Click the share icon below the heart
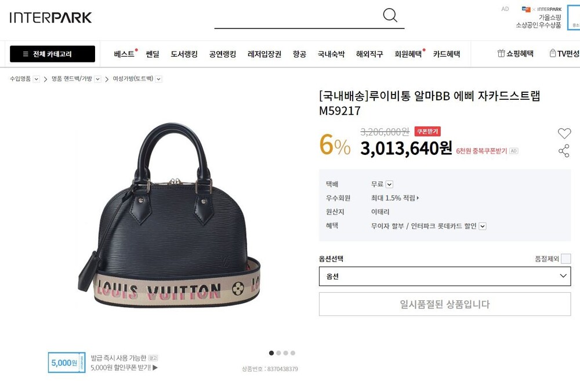 (564, 151)
